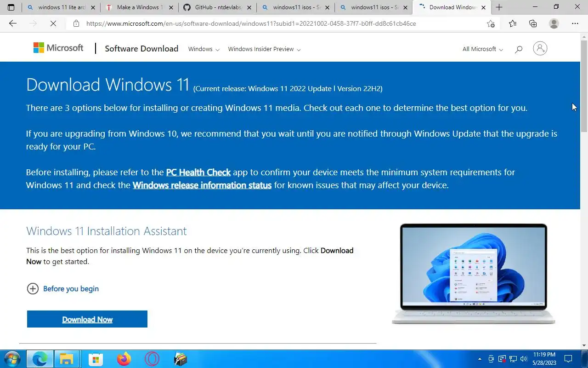The image size is (588, 368).
Task: Click the Windows 11 Installation Assistant heading
Action: pyautogui.click(x=106, y=231)
